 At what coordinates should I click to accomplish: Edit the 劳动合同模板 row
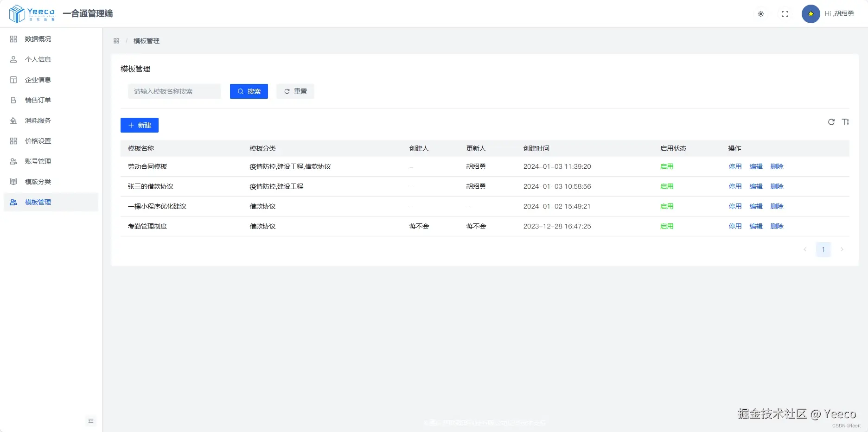pos(756,166)
